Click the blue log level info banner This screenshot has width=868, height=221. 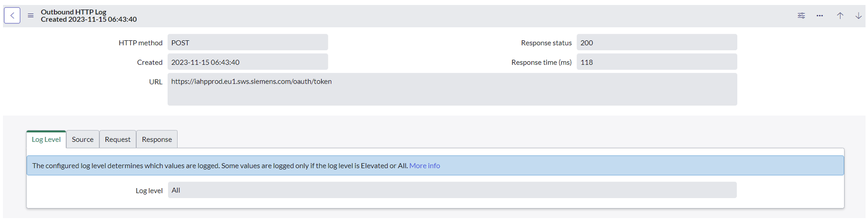[x=435, y=166]
